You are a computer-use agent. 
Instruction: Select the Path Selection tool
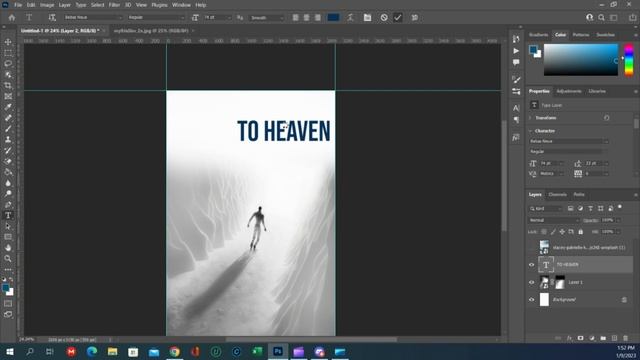pos(8,226)
